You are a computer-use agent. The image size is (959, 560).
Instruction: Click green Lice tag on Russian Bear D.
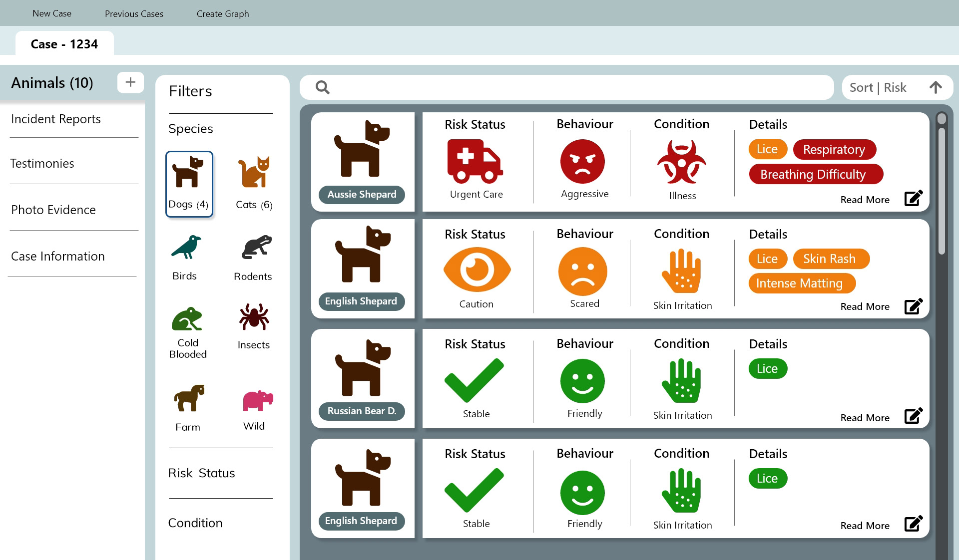click(768, 368)
